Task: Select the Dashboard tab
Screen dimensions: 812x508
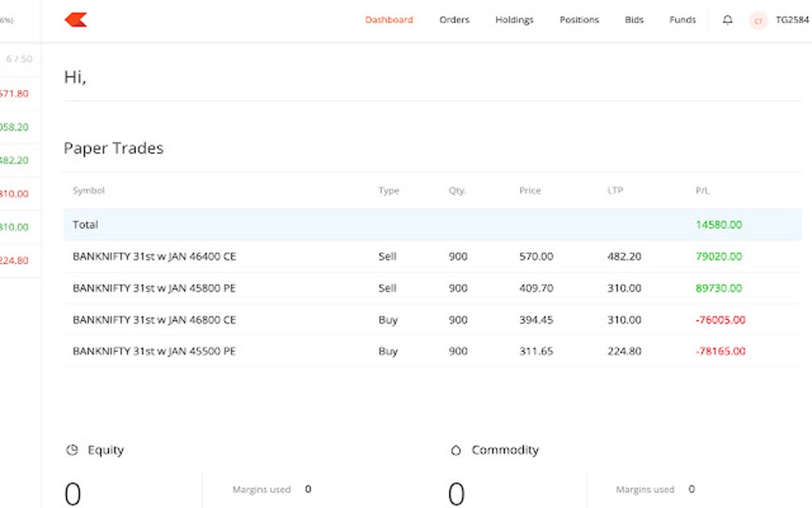Action: 388,20
